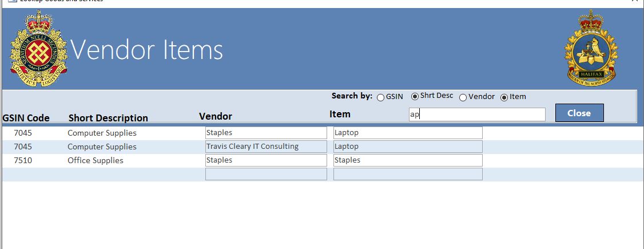Click the 'Search by:' label
The image size is (644, 249).
352,96
